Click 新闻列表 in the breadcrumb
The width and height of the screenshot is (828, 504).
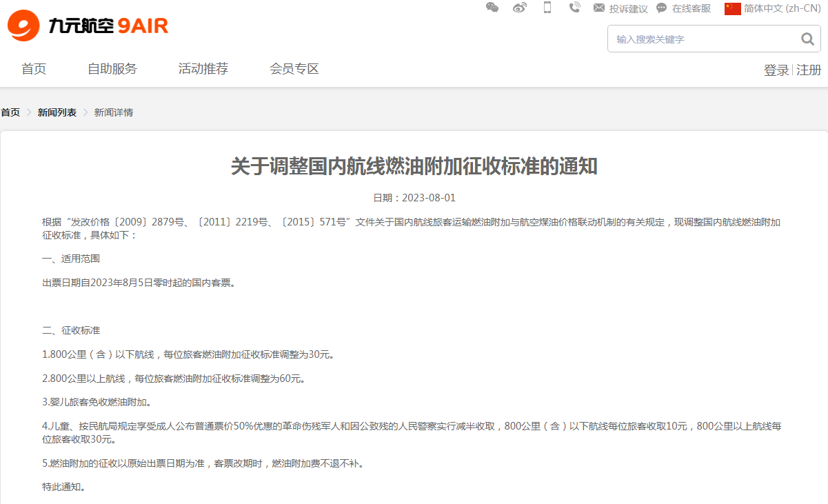[57, 112]
